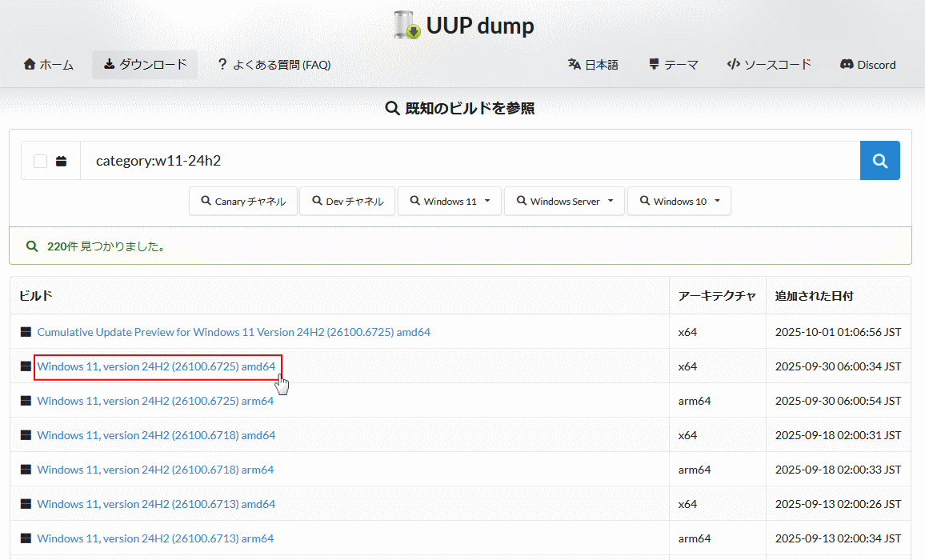The width and height of the screenshot is (925, 560).
Task: Open the よくある質問 (FAQ) page
Action: (x=274, y=65)
